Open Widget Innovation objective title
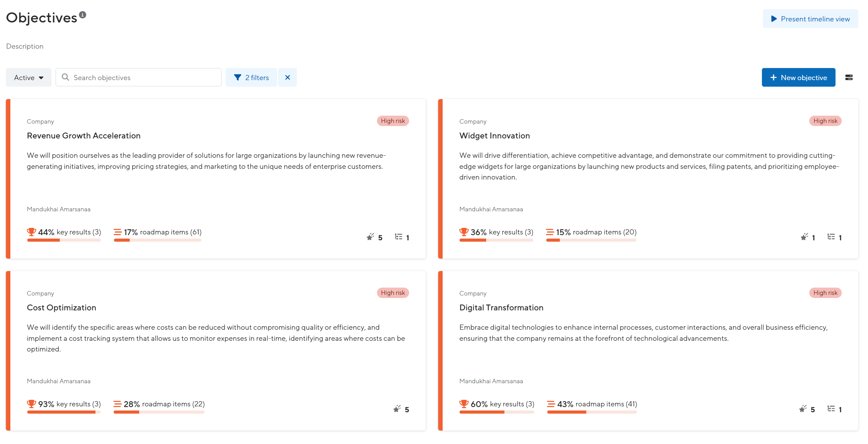 point(494,136)
